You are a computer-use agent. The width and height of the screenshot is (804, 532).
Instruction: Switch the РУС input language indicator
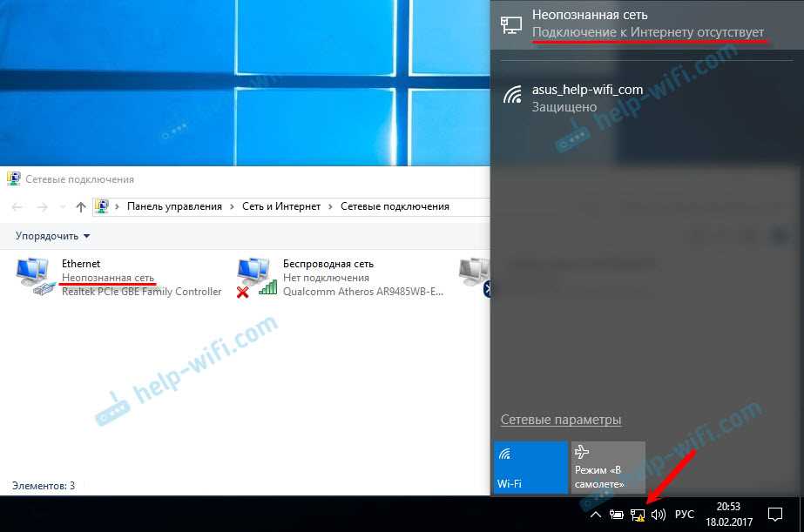pos(685,515)
